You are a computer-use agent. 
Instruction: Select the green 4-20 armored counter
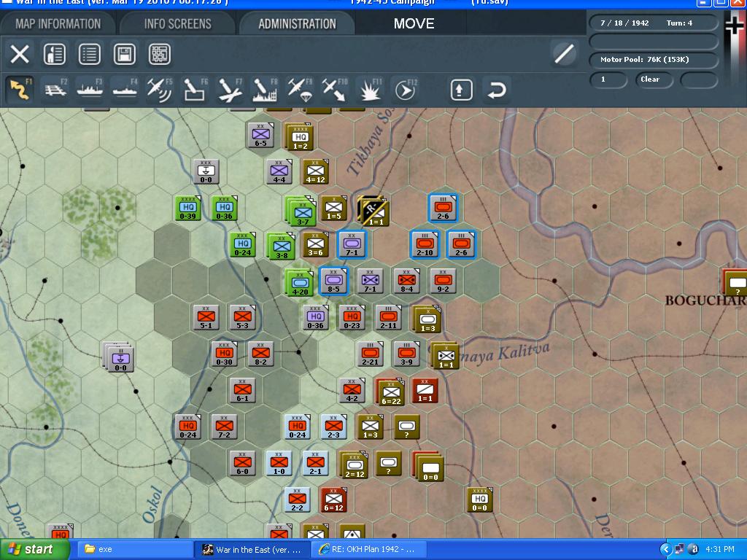pyautogui.click(x=299, y=282)
